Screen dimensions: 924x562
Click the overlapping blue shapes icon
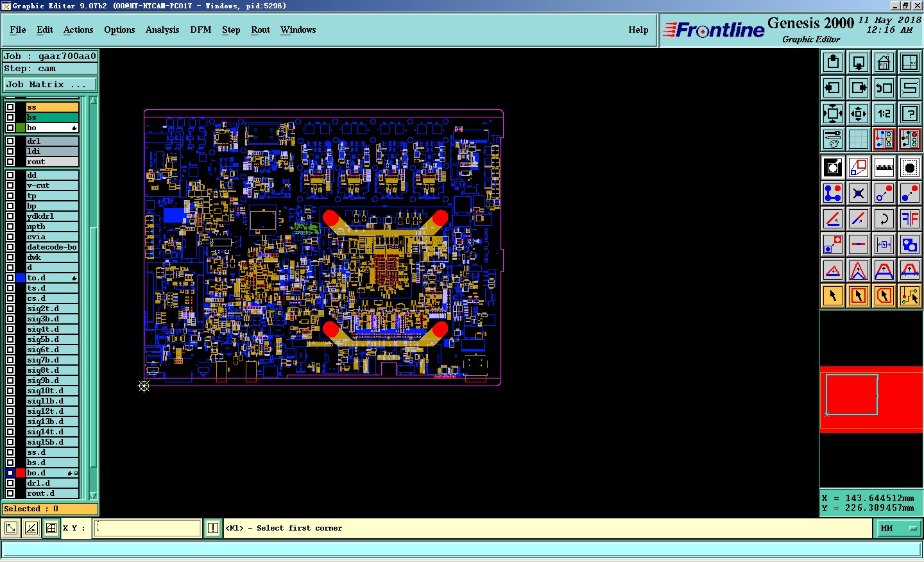click(910, 244)
